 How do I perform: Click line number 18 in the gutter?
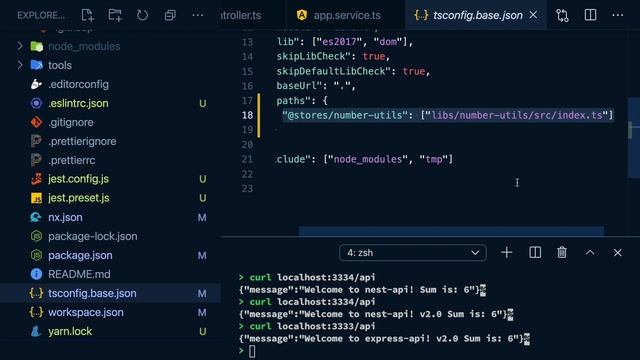pyautogui.click(x=247, y=116)
